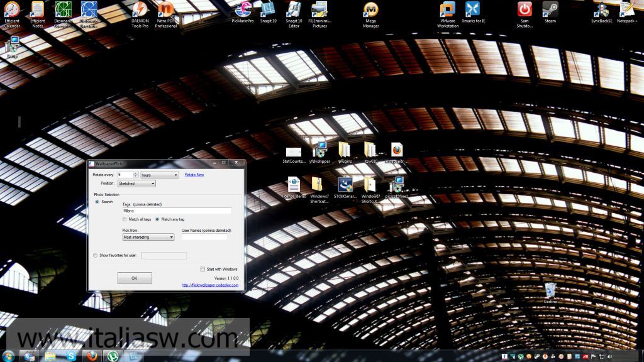Open the itsw010 folder on the desktop
Image resolution: width=644 pixels, height=362 pixels.
tap(370, 153)
